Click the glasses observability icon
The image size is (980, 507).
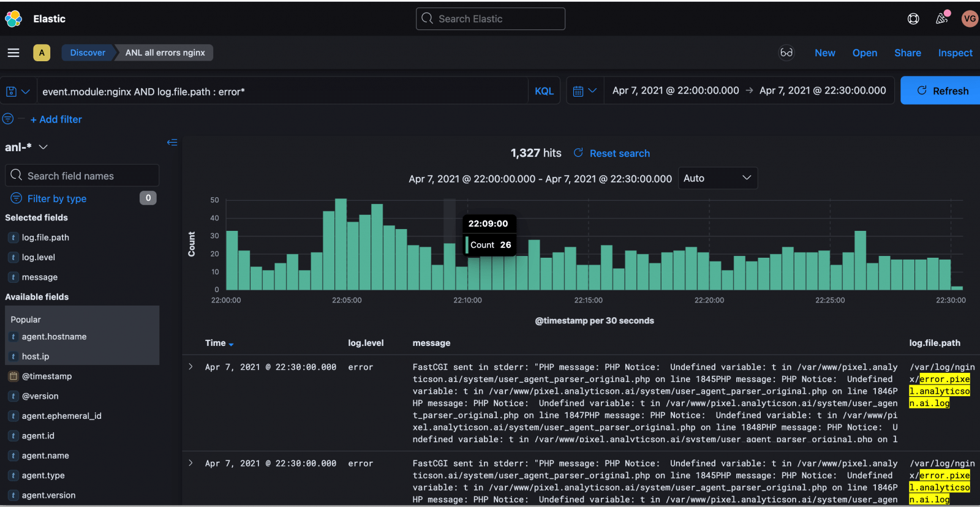click(x=786, y=53)
